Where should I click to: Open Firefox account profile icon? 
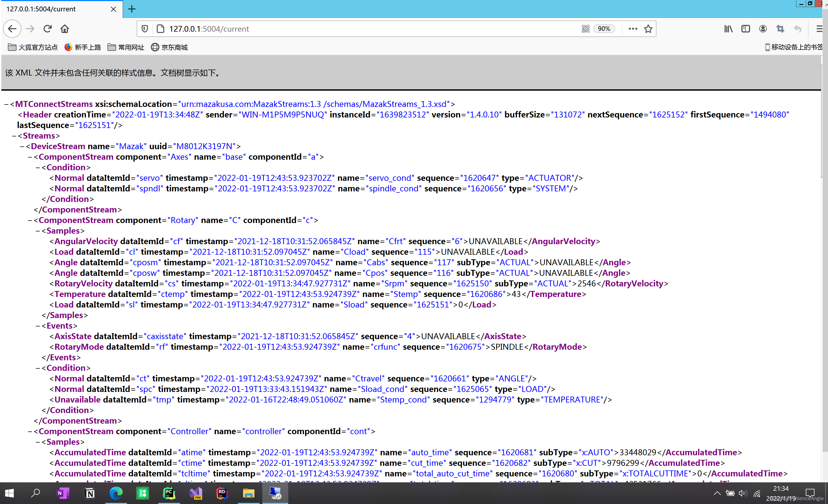pos(763,29)
